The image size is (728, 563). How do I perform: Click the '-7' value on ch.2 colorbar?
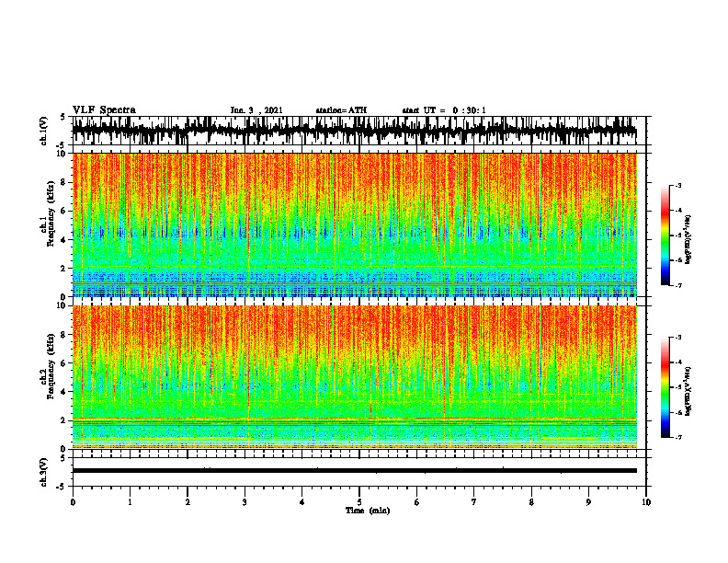point(677,438)
